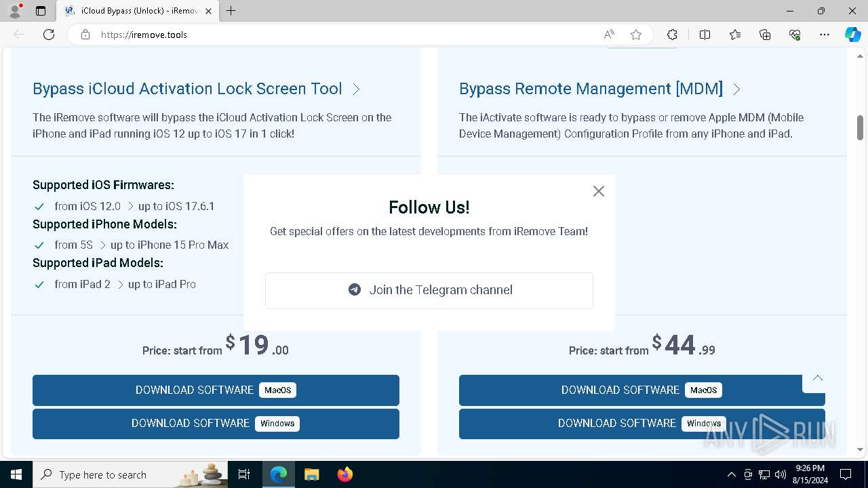Open a new browser tab
The image size is (868, 488).
tap(231, 11)
